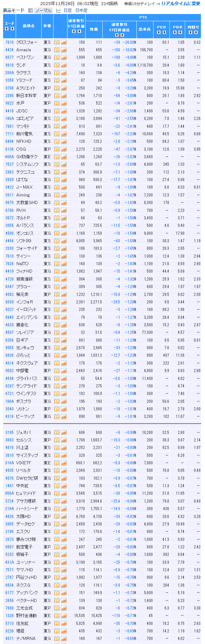The width and height of the screenshot is (205, 644).
Task: Open chart icon for クロスフォー row
Action: [64, 42]
